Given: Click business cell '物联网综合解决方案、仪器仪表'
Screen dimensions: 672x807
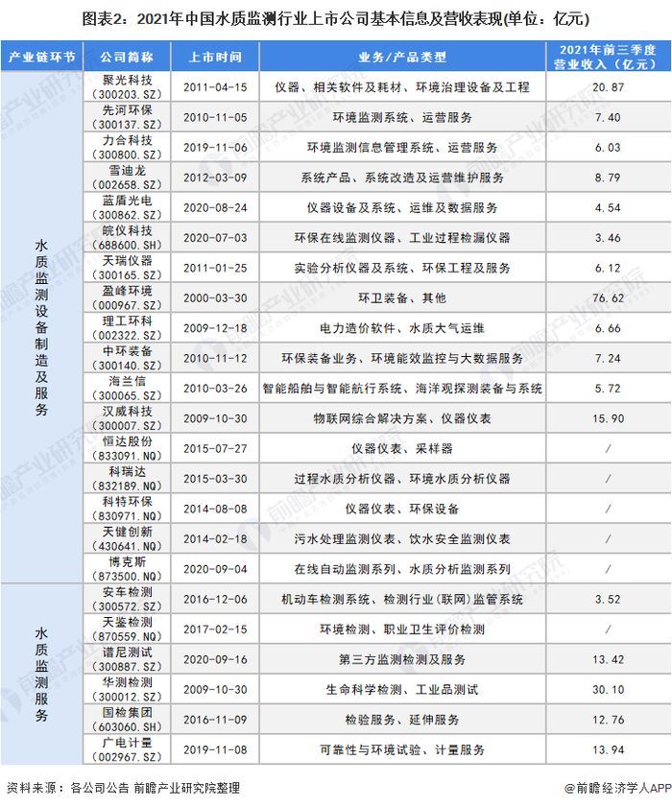Looking at the screenshot, I should pos(402,418).
